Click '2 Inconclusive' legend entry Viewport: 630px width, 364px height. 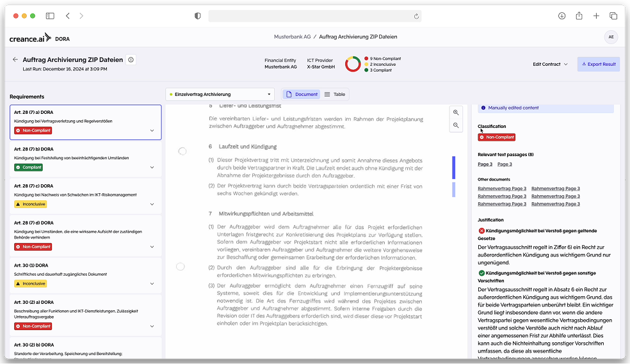coord(380,64)
